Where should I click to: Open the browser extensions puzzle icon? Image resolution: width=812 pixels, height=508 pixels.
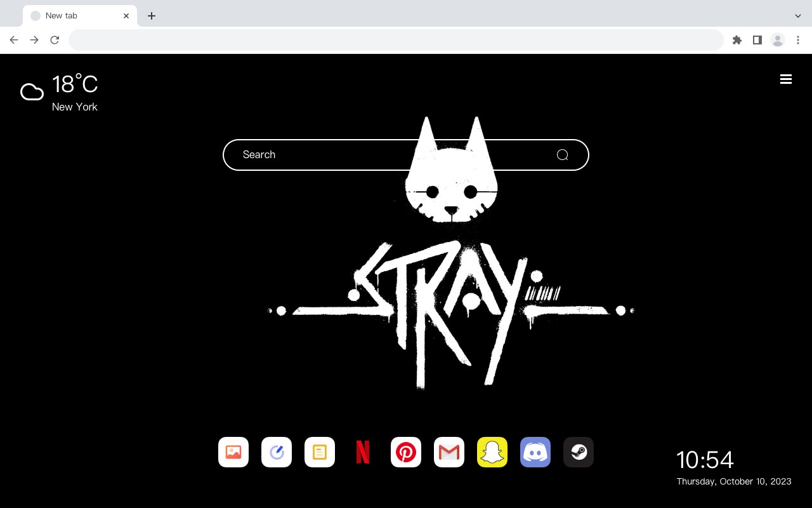737,40
